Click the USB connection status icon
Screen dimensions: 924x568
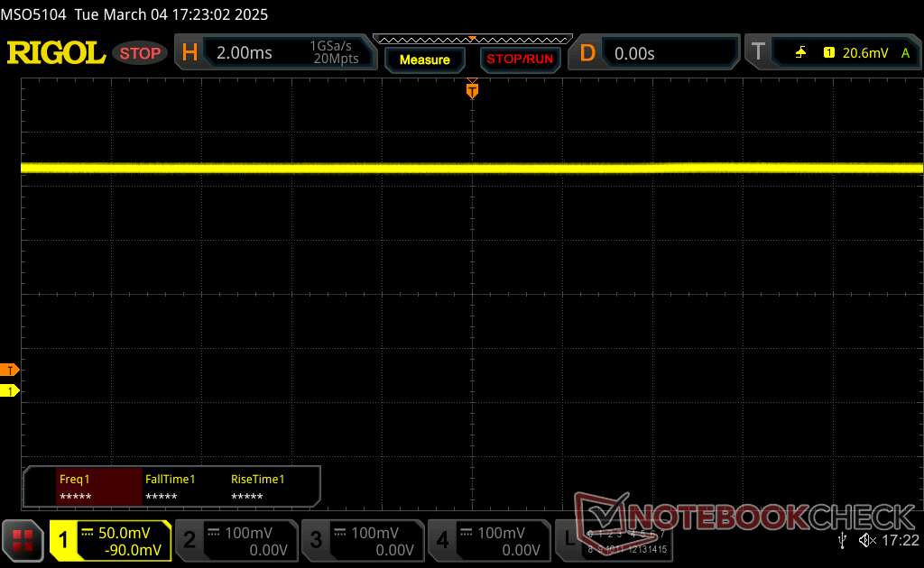click(x=842, y=540)
